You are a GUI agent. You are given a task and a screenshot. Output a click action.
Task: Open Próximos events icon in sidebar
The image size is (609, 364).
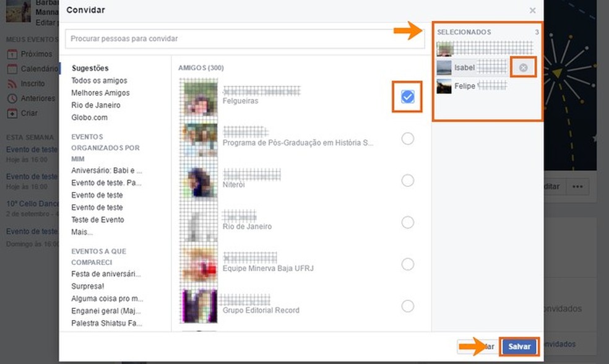point(12,54)
